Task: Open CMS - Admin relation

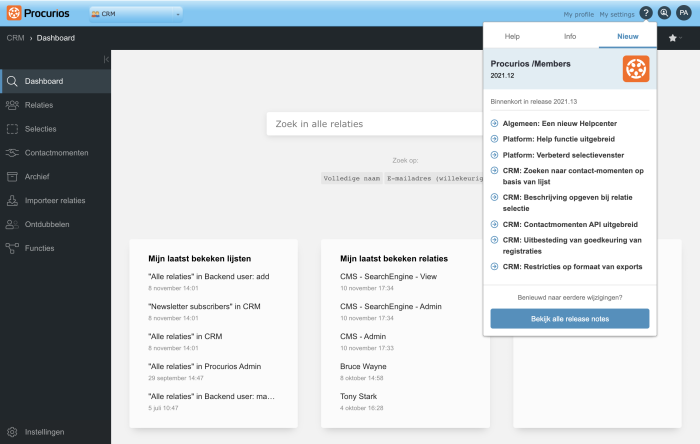Action: (x=363, y=336)
